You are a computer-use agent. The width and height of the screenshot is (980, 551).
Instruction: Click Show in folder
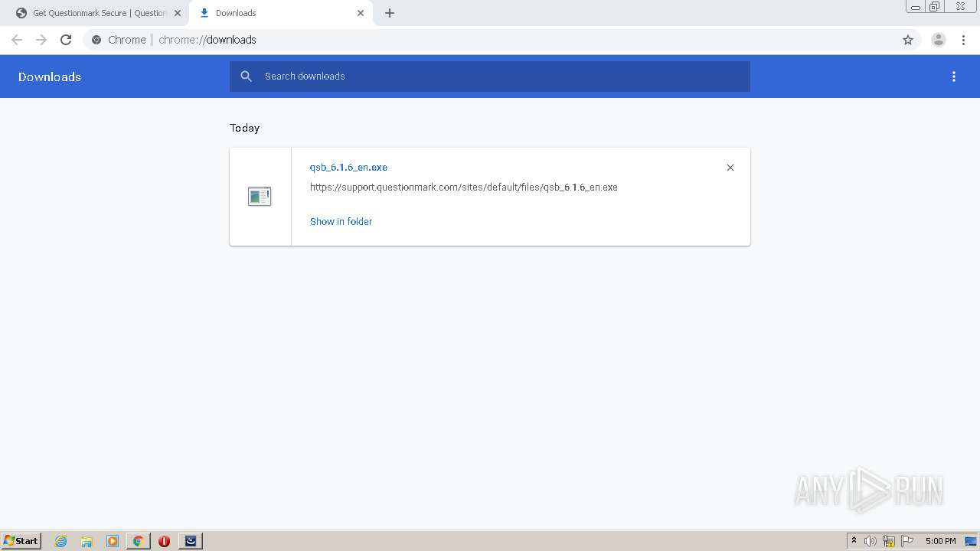(x=341, y=222)
